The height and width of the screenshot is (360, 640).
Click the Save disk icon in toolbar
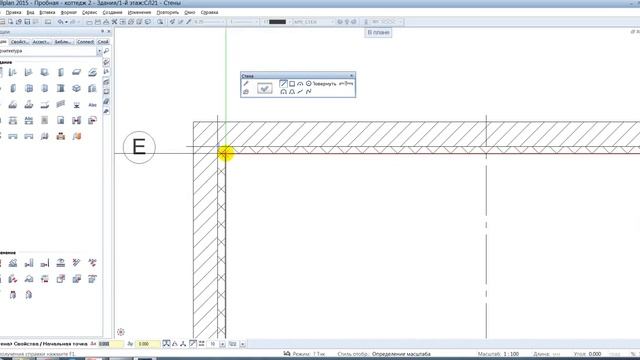(27, 22)
